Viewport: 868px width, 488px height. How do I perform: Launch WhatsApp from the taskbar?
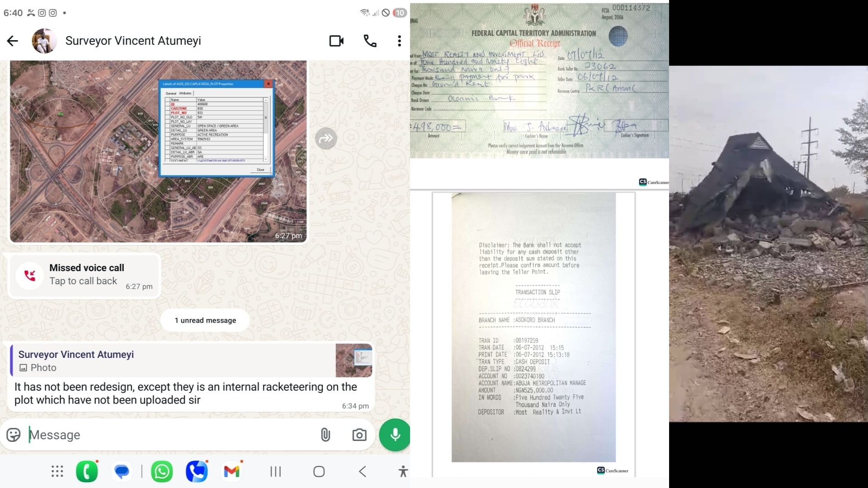pyautogui.click(x=161, y=472)
